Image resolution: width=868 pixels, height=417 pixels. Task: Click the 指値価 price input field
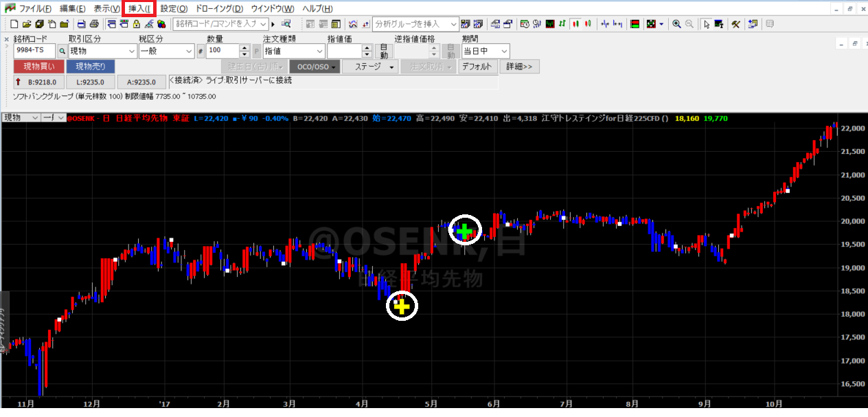[x=345, y=51]
